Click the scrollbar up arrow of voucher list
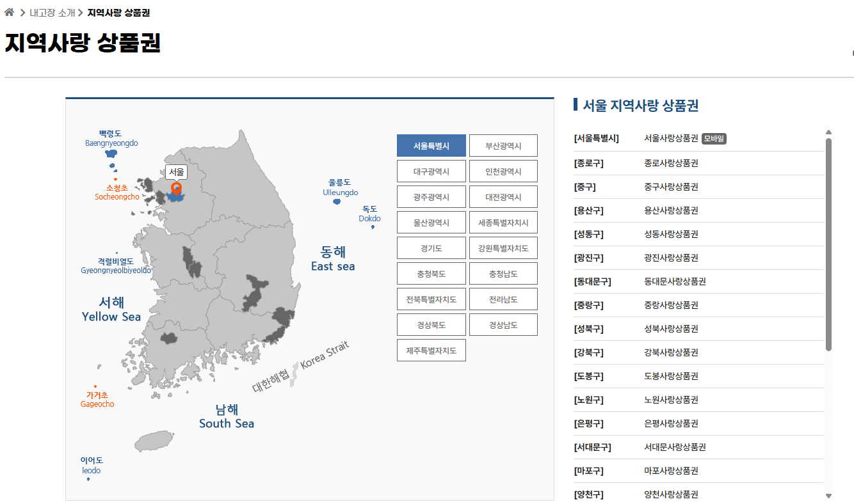854x504 pixels. [828, 132]
